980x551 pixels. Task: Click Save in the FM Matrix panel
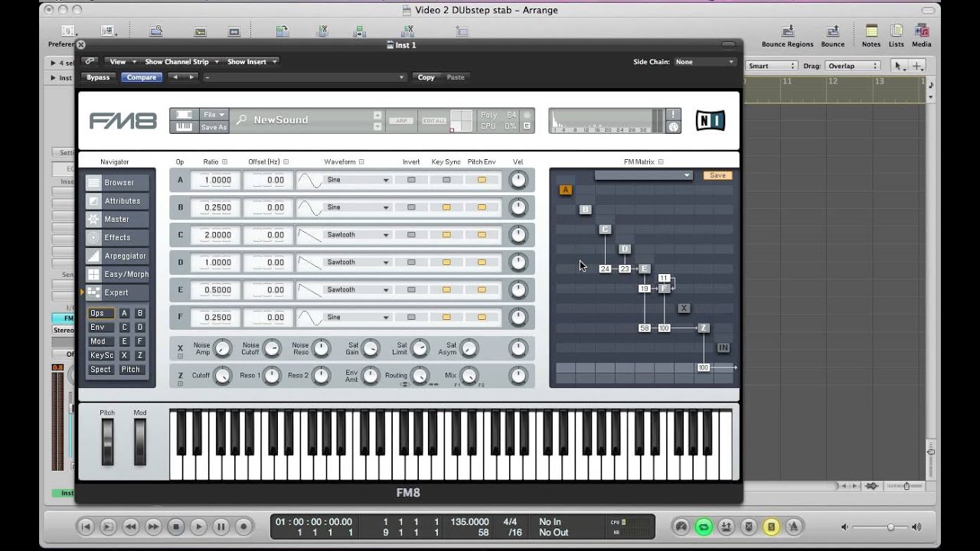pos(717,175)
